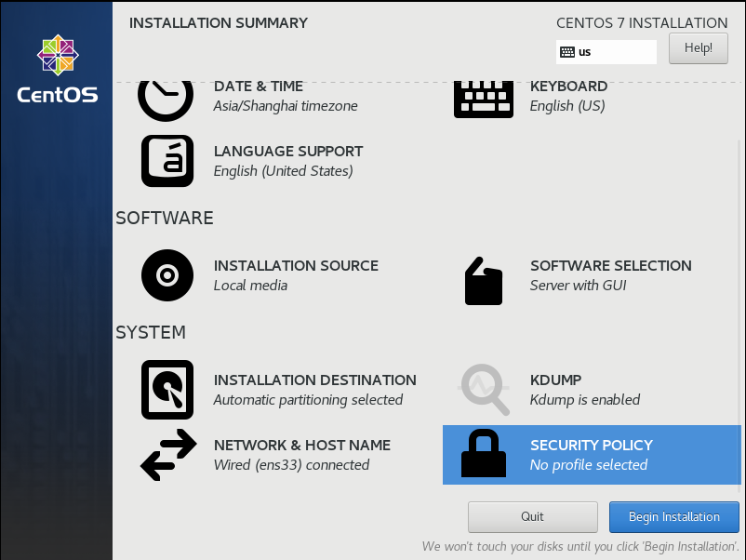Open NETWORK & HOST NAME settings
746x560 pixels.
[302, 446]
